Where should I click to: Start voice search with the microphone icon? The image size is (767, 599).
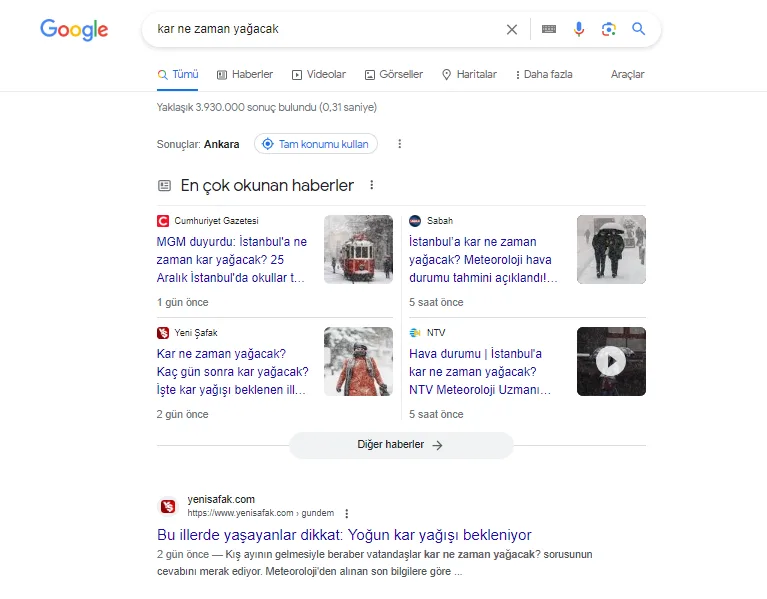coord(579,29)
